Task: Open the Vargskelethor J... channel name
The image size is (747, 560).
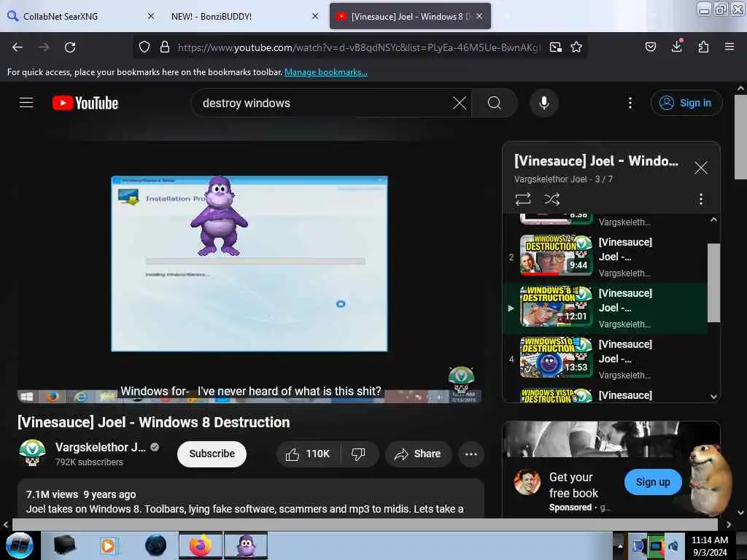Action: point(101,447)
